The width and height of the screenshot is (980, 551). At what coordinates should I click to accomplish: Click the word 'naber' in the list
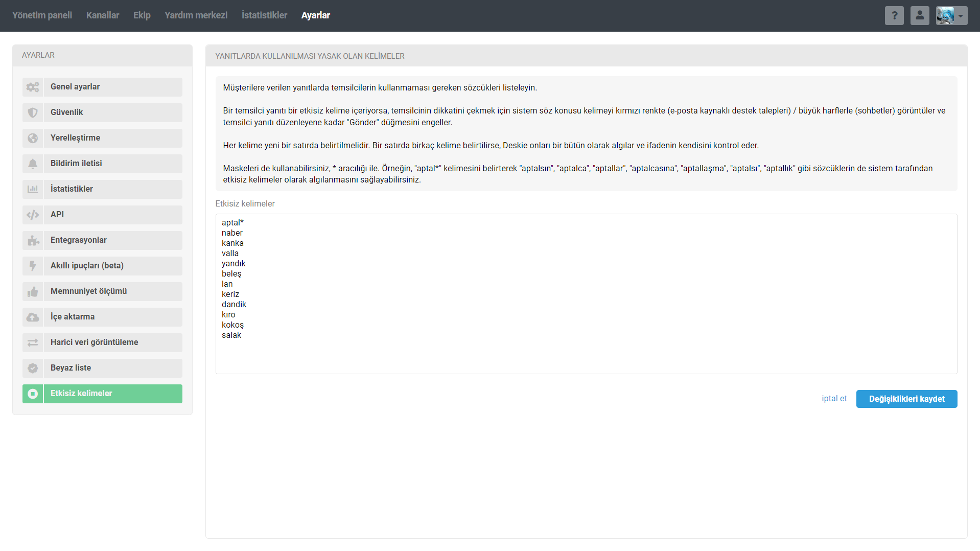pyautogui.click(x=232, y=233)
